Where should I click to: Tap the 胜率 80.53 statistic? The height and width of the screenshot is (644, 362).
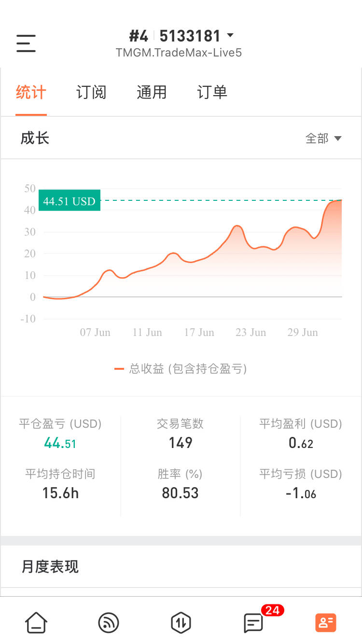[181, 493]
